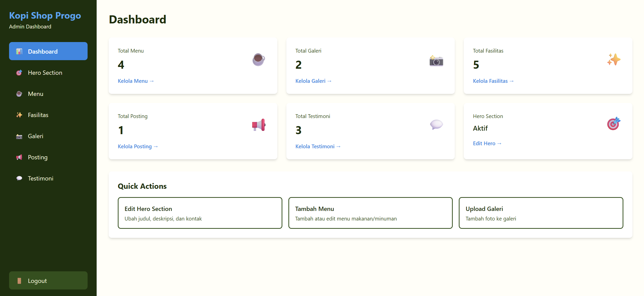Click the target icon beside Hero Section
Viewport: 644px width, 296px height.
19,72
